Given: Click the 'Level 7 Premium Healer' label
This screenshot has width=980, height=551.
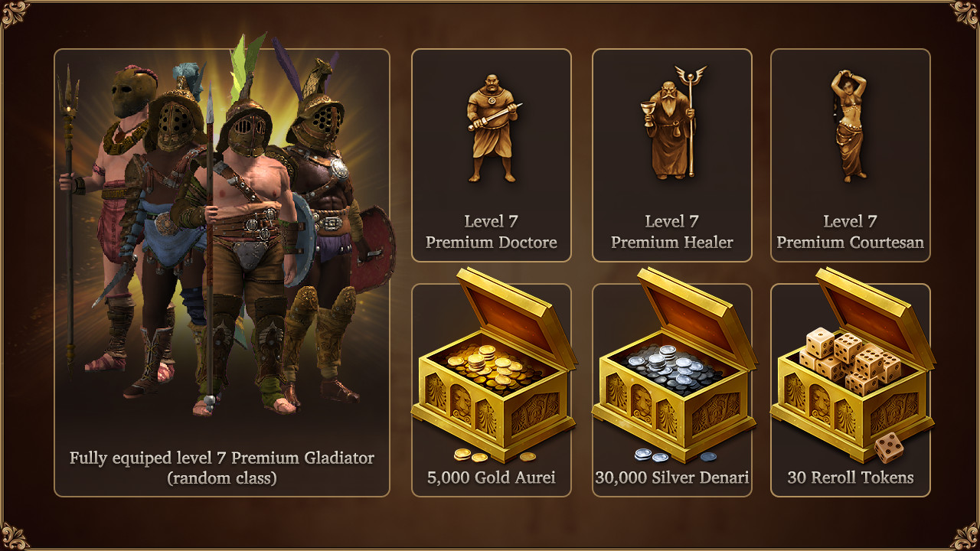Looking at the screenshot, I should pos(672,232).
